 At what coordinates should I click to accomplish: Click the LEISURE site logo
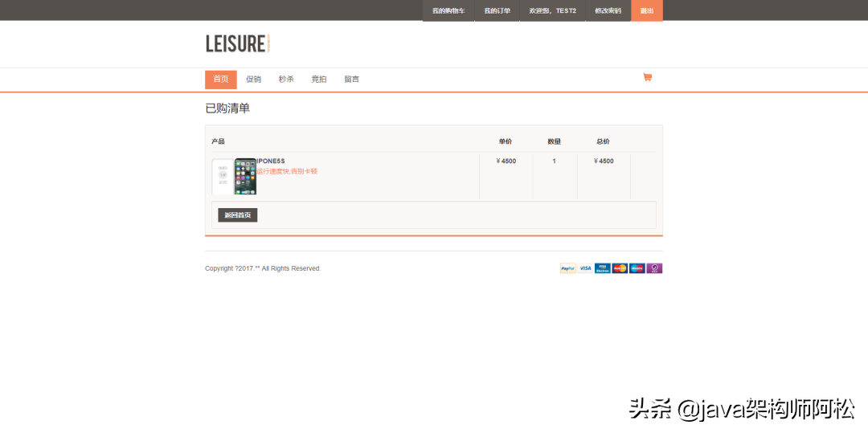pos(235,43)
